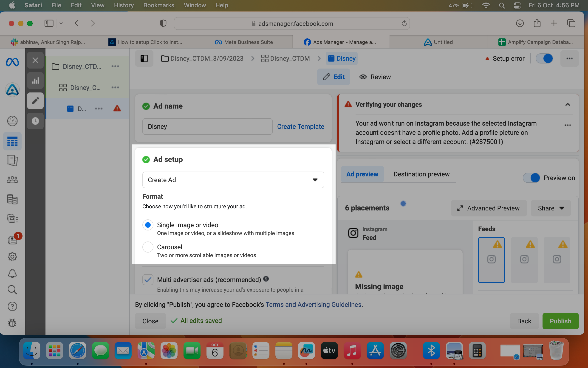Collapse the Verifying your changes panel

[x=568, y=105]
